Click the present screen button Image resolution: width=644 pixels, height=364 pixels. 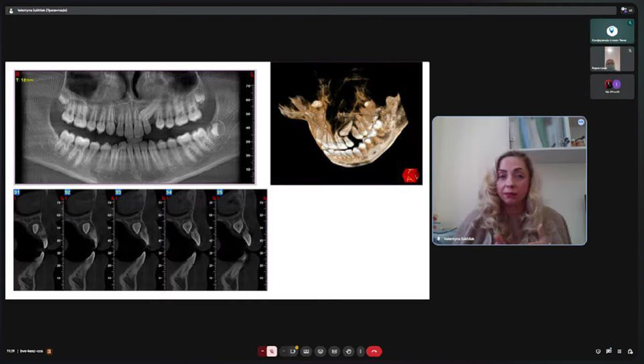(306, 351)
